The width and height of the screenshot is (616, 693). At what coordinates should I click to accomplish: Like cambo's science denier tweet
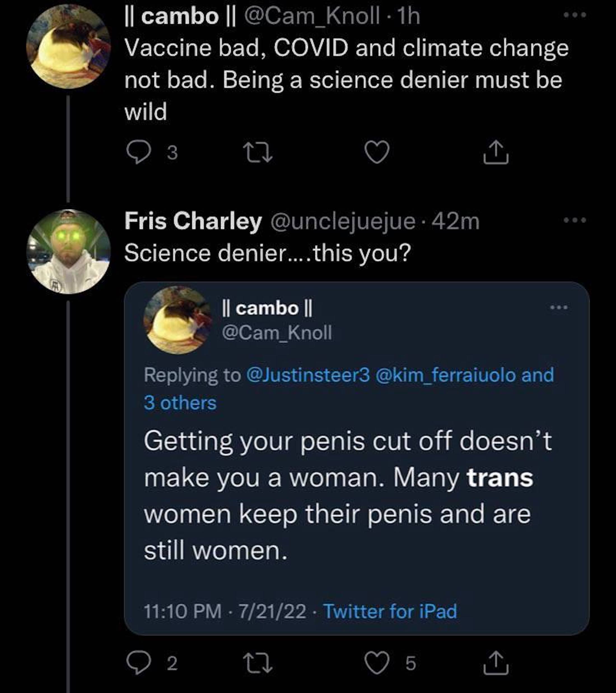point(377,153)
